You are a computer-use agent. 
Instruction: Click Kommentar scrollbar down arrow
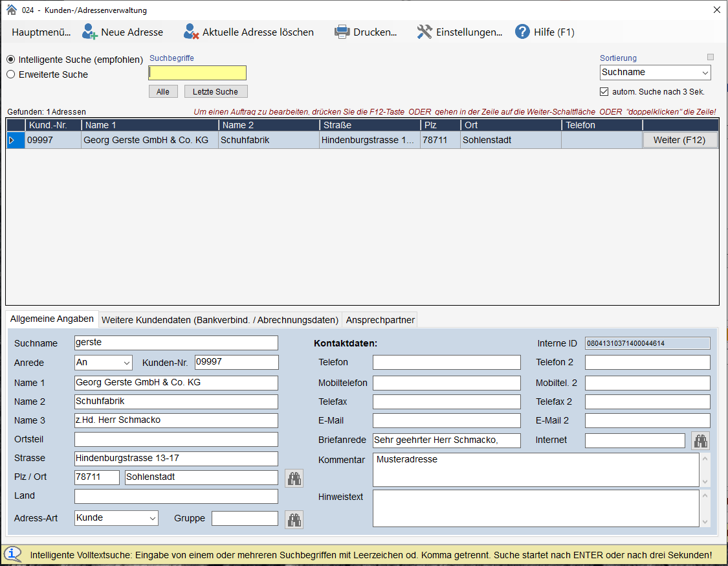pos(705,481)
